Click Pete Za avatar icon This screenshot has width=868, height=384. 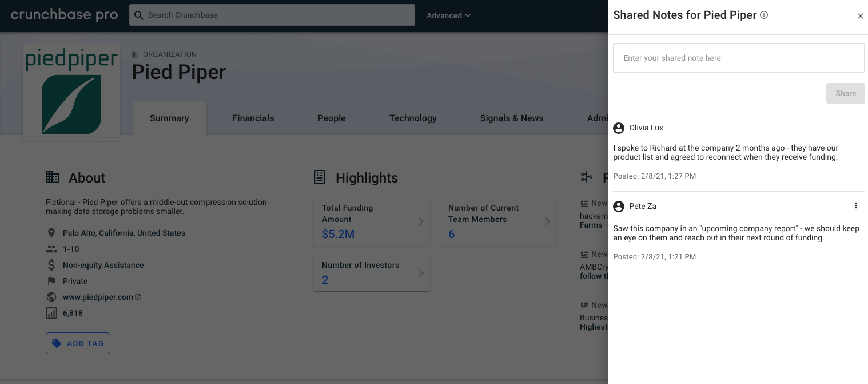pos(618,207)
